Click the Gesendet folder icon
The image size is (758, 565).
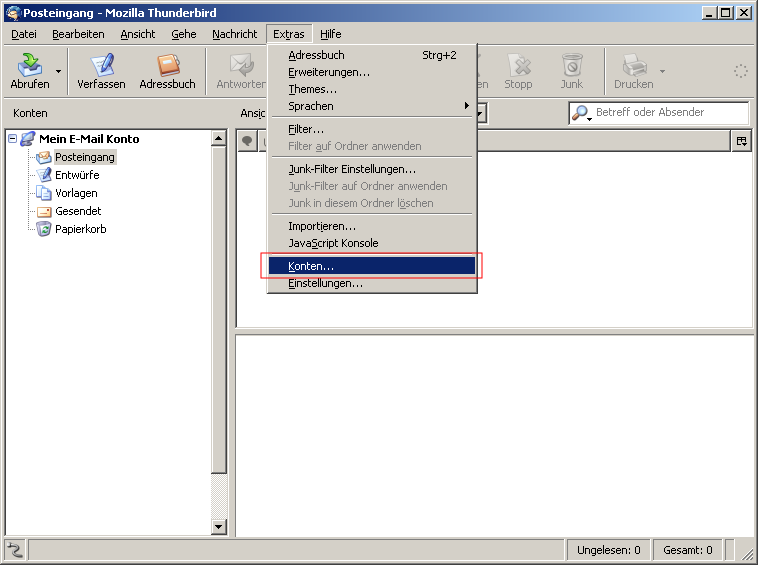[44, 211]
